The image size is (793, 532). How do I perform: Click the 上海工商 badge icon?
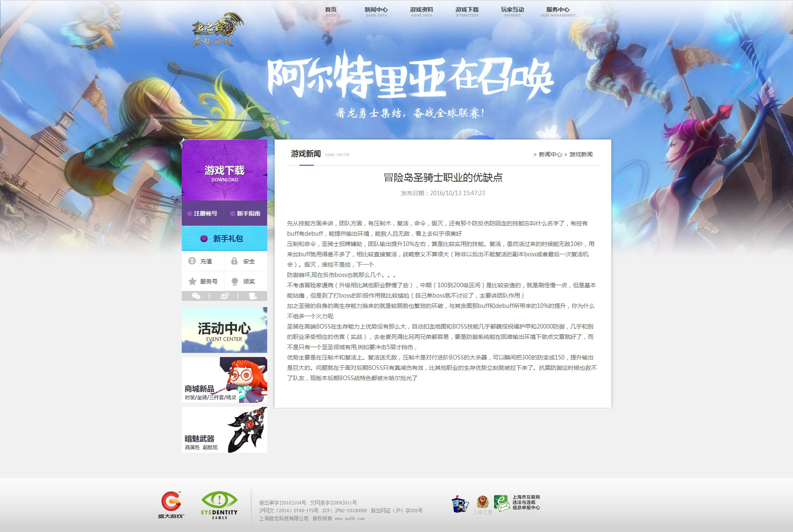point(482,503)
